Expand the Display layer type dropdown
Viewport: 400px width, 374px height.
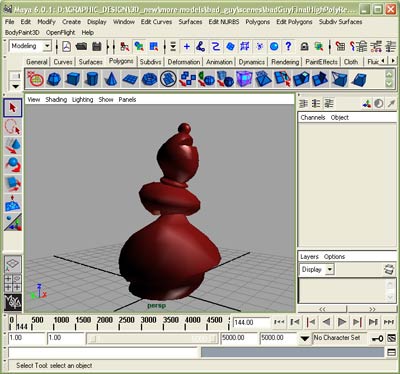point(330,269)
